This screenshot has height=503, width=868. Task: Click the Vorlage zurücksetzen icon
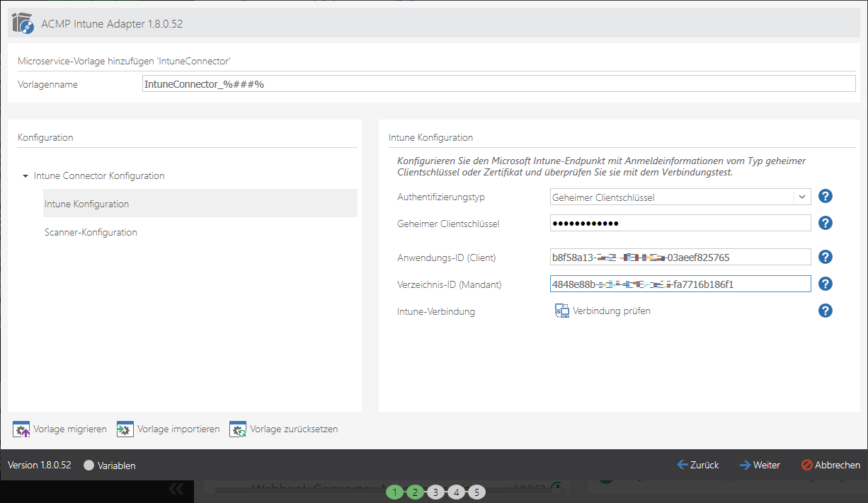[238, 429]
